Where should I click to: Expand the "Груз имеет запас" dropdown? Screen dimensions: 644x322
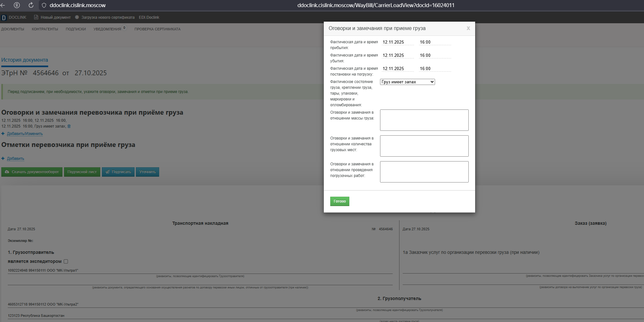(x=408, y=82)
